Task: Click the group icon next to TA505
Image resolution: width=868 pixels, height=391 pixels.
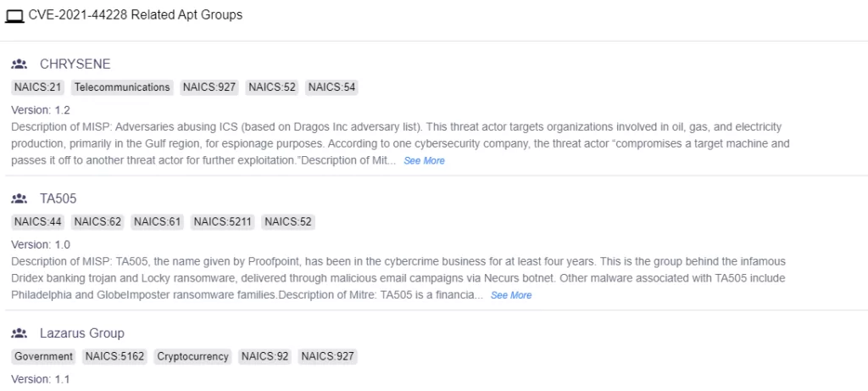Action: 19,198
